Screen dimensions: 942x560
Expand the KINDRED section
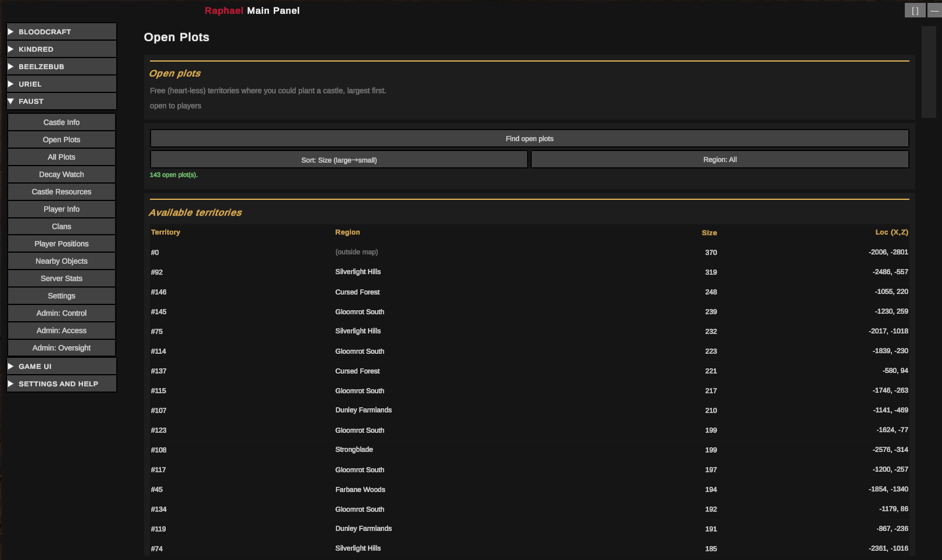(62, 49)
